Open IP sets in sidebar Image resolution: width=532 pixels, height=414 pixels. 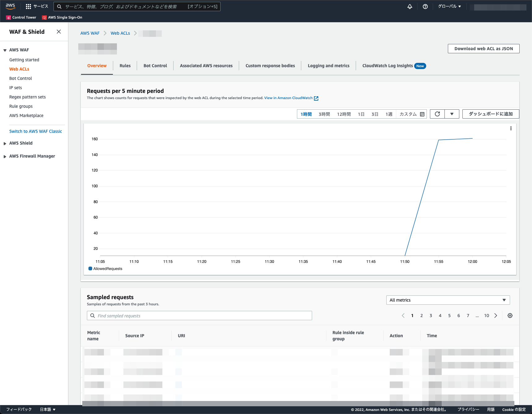15,88
